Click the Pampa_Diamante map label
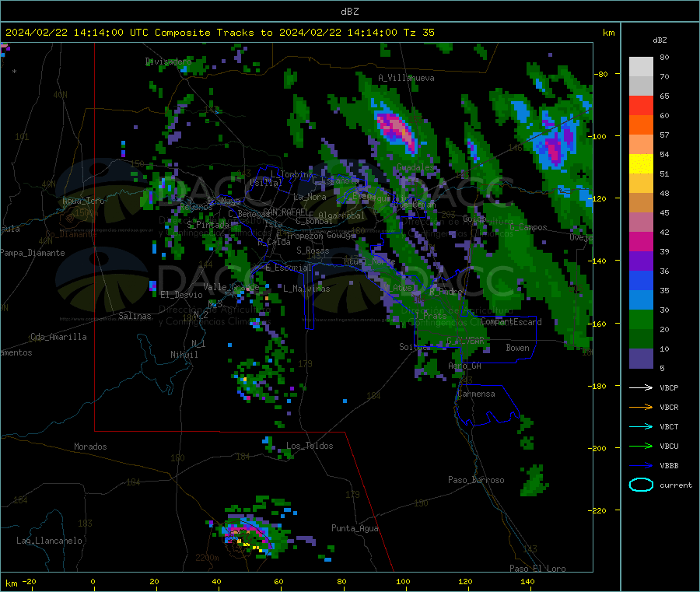700x592 pixels. pos(33,253)
